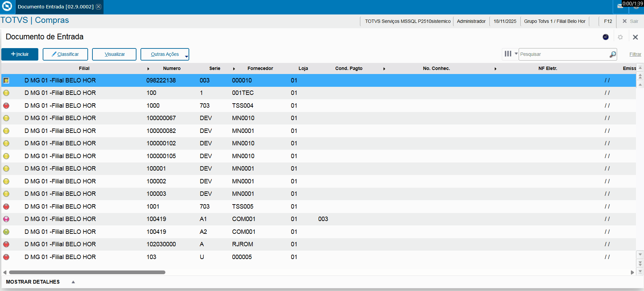Open the column configuration icon dropdown

511,54
